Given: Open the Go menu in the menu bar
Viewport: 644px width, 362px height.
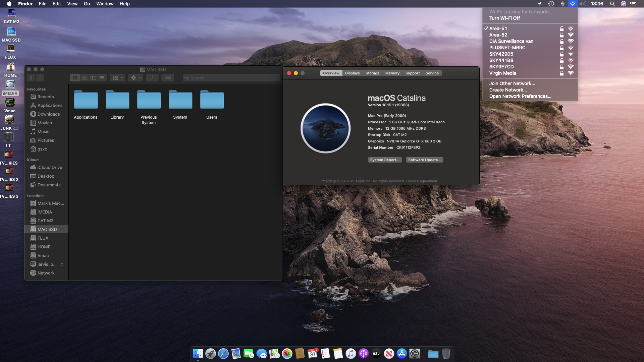Looking at the screenshot, I should click(87, 4).
